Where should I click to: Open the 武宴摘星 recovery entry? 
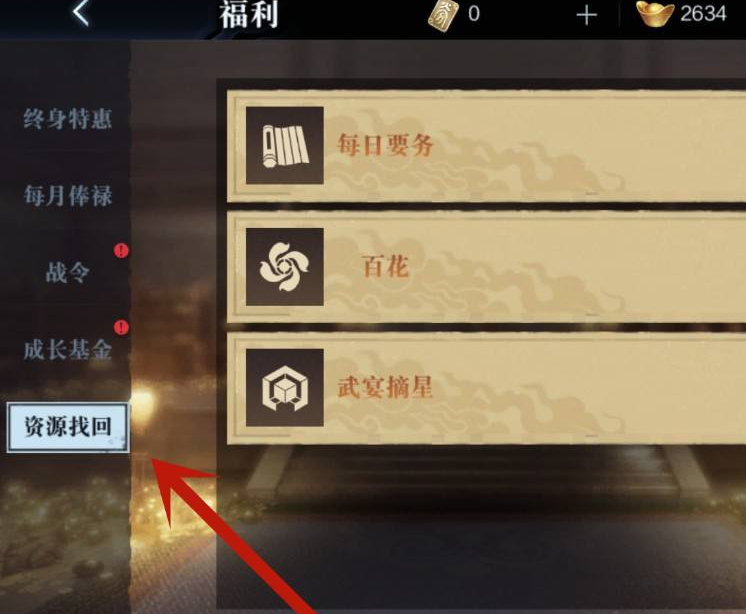tap(486, 388)
